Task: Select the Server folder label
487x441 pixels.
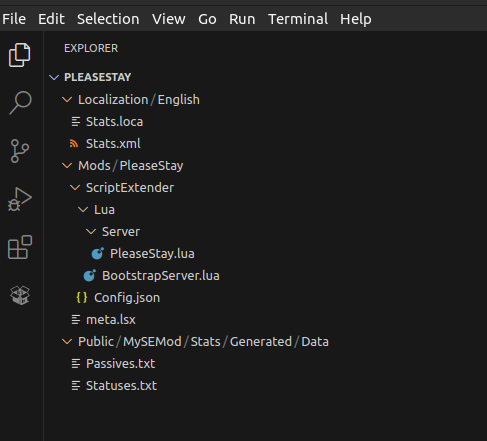Action: click(121, 232)
